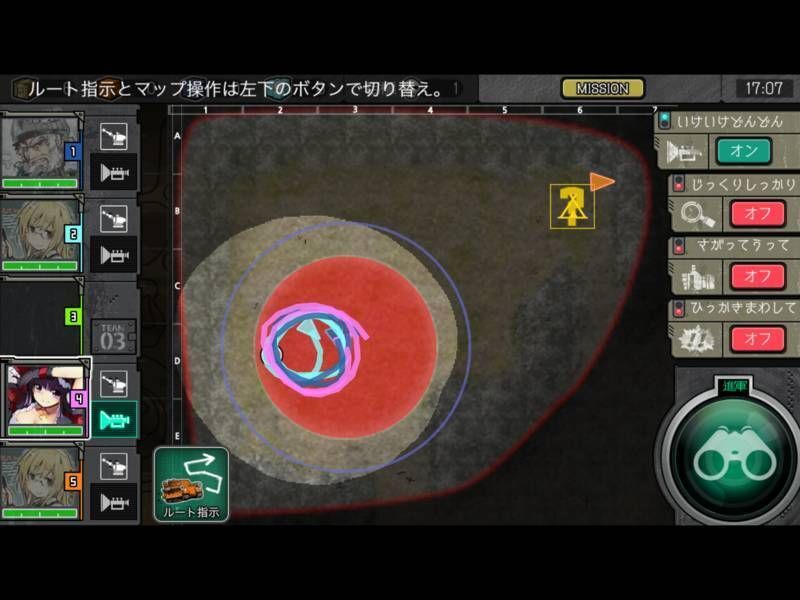The height and width of the screenshot is (600, 800).
Task: Select team 4 highlighted green trumpet icon
Action: [114, 420]
